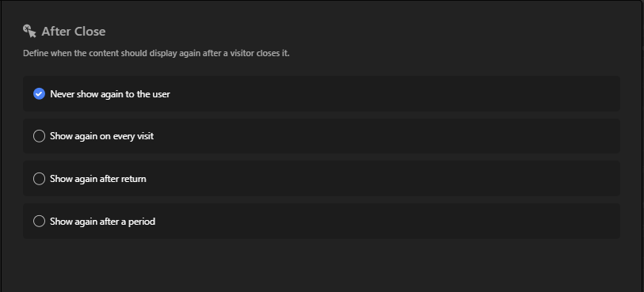Screen dimensions: 644x292
Task: Click the empty area of the every visit row
Action: 386,136
